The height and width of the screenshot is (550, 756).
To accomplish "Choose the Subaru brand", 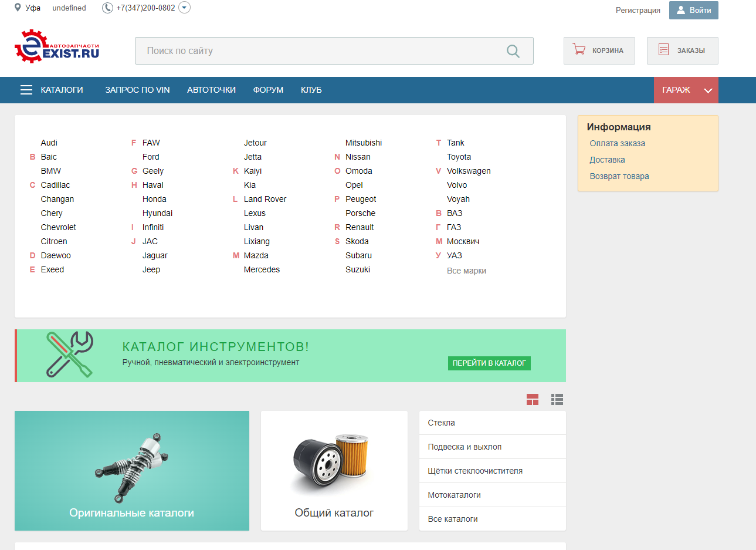I will pos(359,255).
